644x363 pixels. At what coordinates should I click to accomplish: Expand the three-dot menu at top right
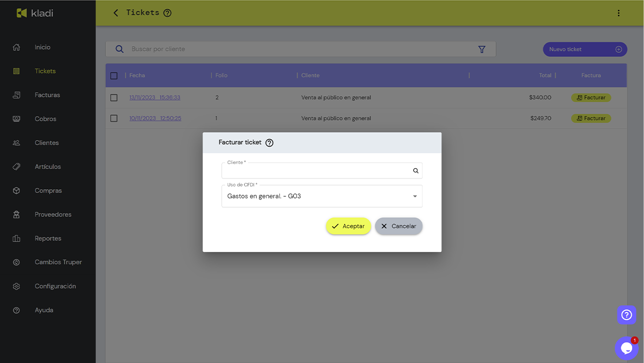click(619, 12)
